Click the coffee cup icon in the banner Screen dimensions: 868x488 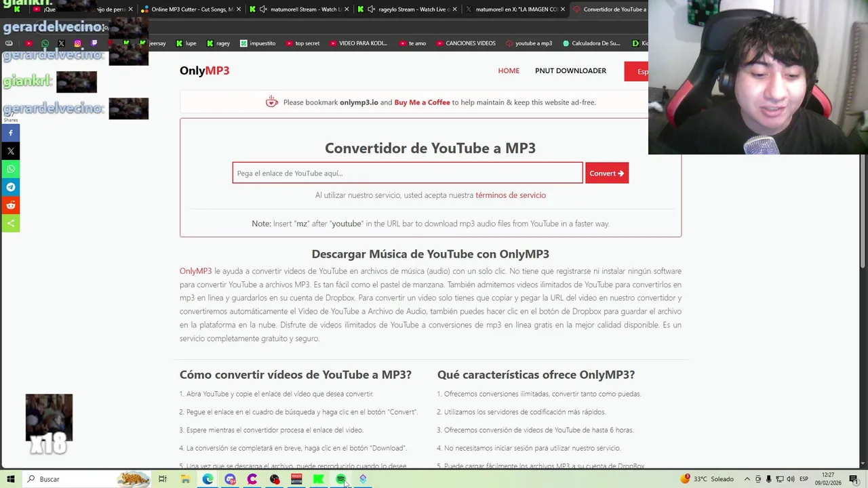point(272,102)
